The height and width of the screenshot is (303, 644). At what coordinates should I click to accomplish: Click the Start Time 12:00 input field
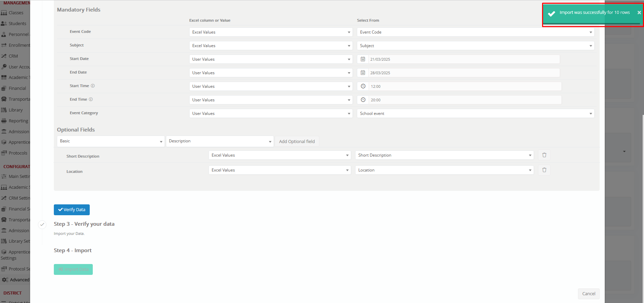(x=465, y=86)
